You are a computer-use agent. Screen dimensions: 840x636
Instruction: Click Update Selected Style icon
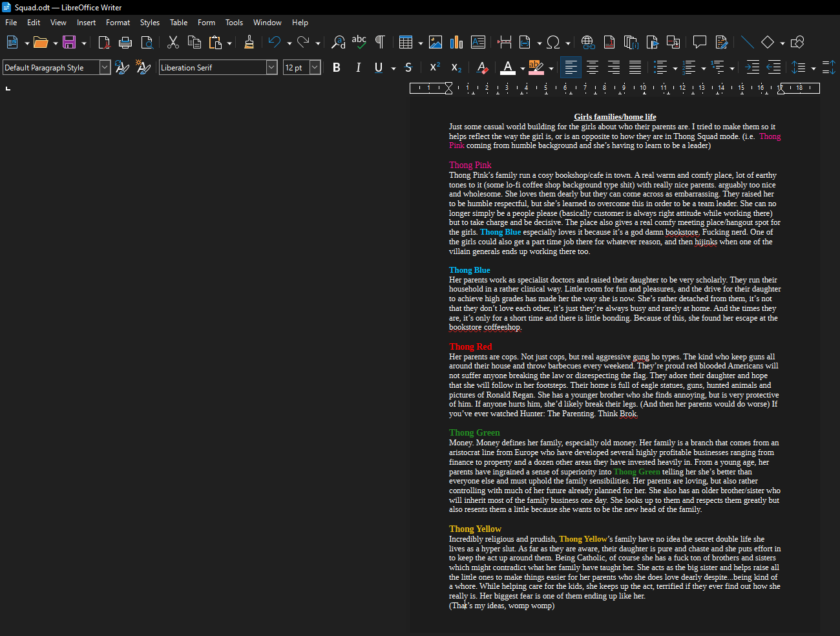coord(121,67)
